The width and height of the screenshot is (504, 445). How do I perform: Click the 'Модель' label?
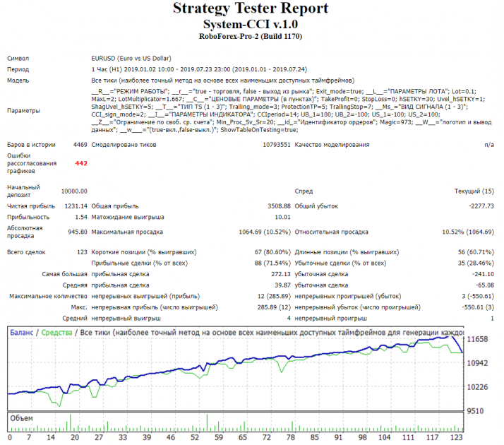coord(18,81)
